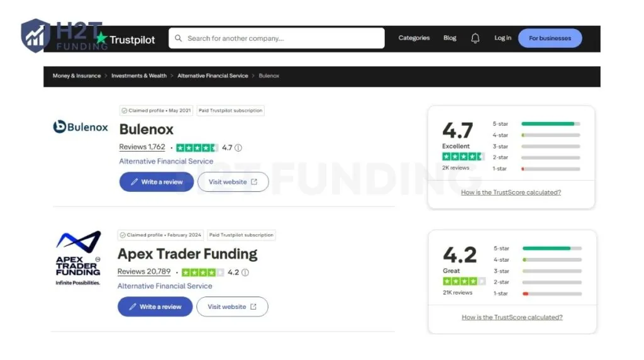Click the Bulenox company logo

80,127
